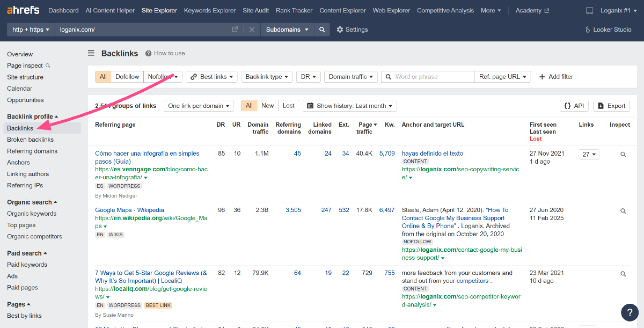644x328 pixels.
Task: Inspect the Wikipedia Google Maps backlink row
Action: coord(623,211)
